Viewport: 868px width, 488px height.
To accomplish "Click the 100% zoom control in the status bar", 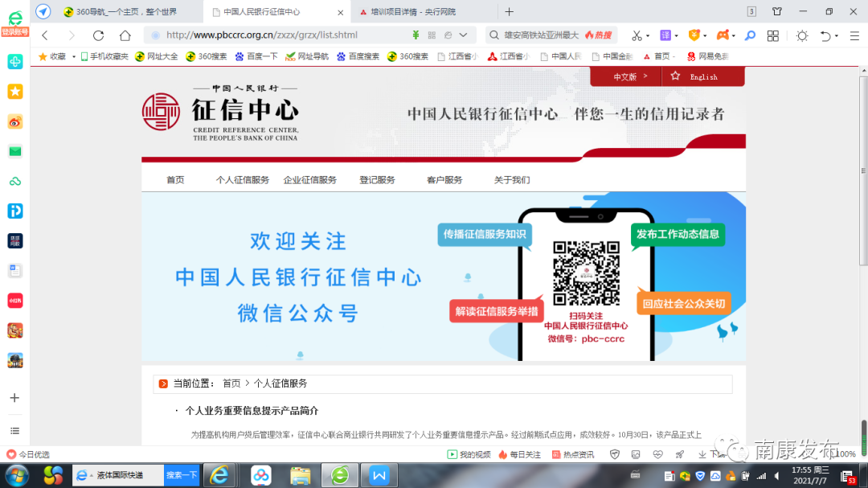I will point(847,453).
